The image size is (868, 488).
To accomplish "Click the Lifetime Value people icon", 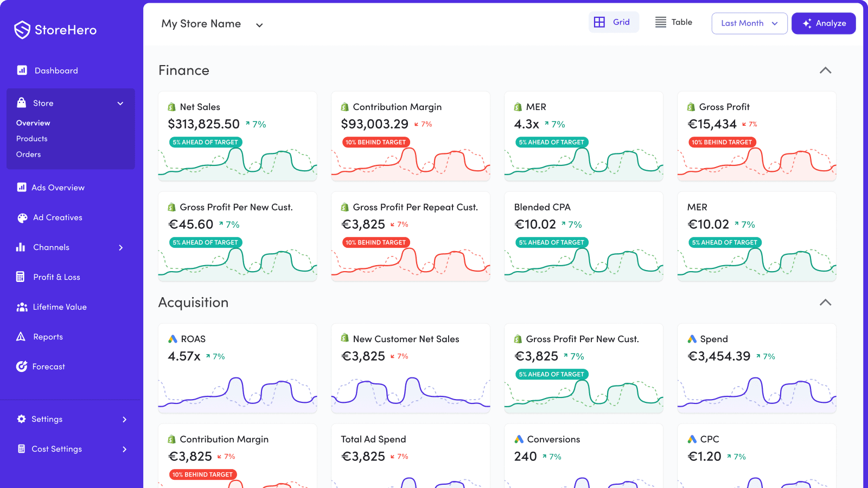I will click(22, 307).
